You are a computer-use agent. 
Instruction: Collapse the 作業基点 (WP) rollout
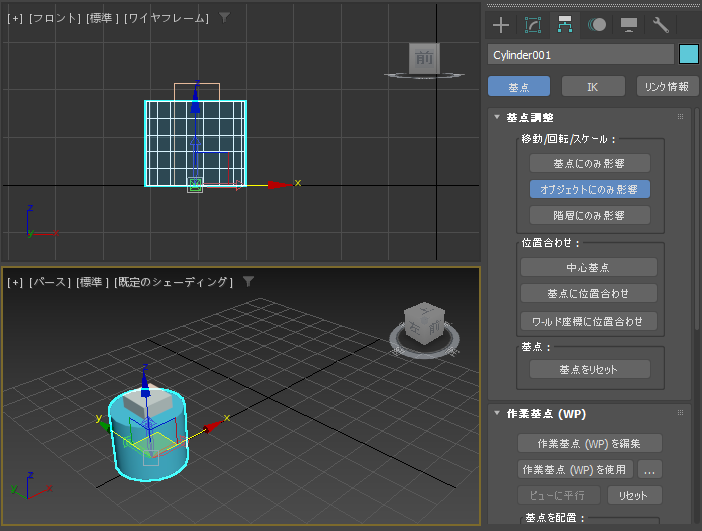pyautogui.click(x=497, y=414)
